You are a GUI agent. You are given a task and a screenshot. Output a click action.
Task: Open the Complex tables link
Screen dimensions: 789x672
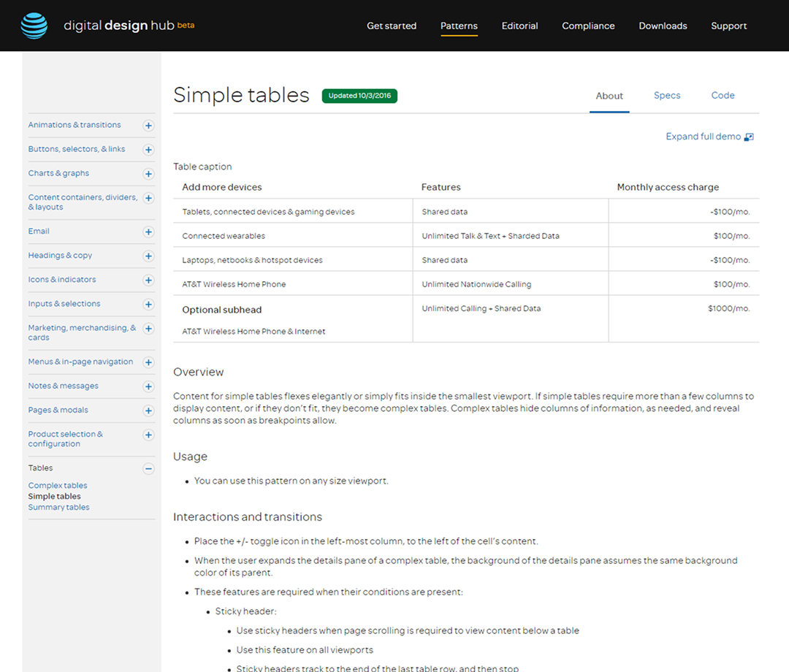pyautogui.click(x=58, y=486)
